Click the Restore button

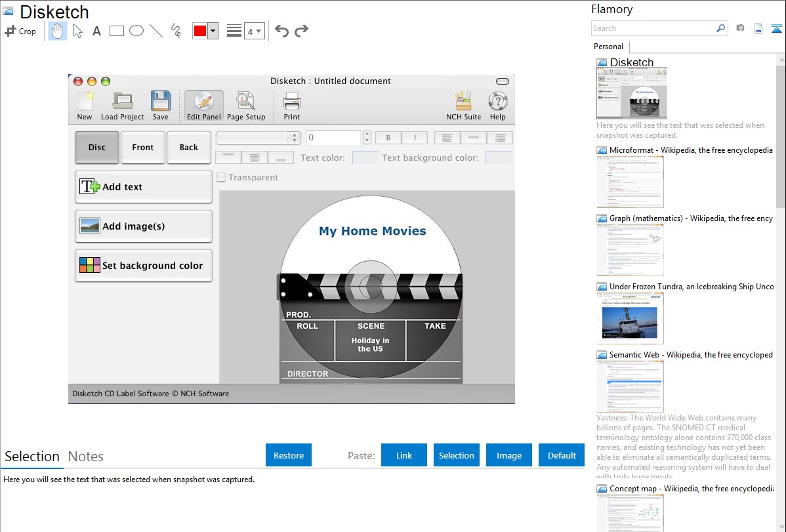tap(289, 455)
